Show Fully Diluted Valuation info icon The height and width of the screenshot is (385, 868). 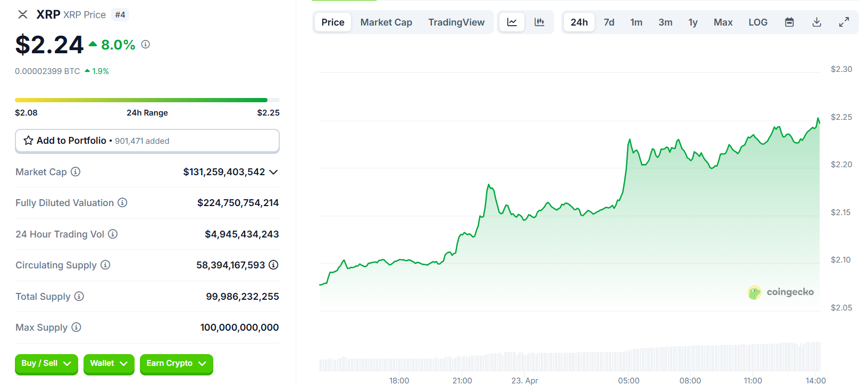tap(122, 202)
